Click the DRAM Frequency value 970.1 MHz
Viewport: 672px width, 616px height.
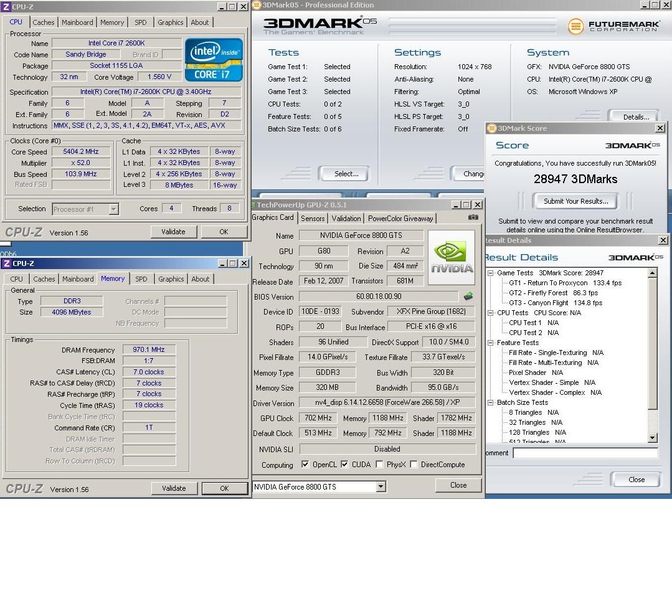coord(149,349)
